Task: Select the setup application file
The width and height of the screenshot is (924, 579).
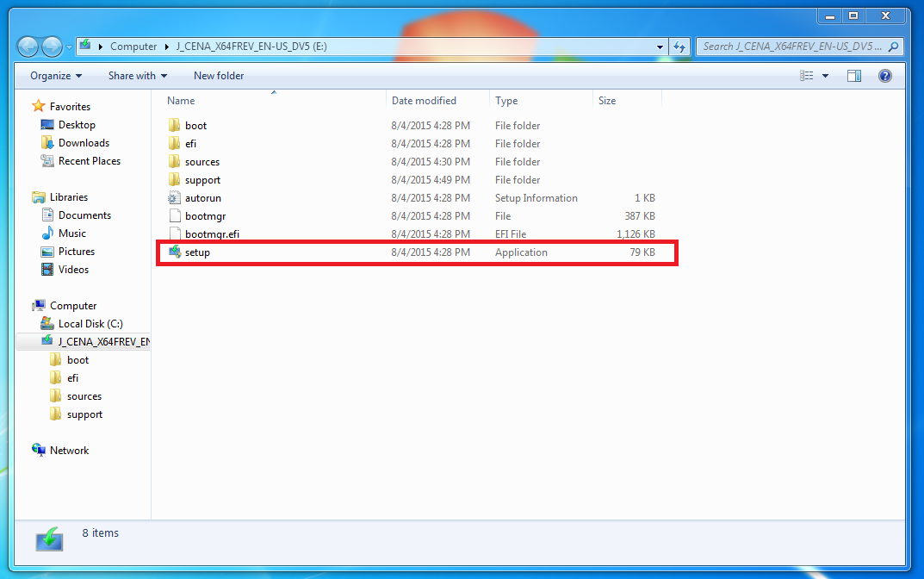Action: coord(197,252)
